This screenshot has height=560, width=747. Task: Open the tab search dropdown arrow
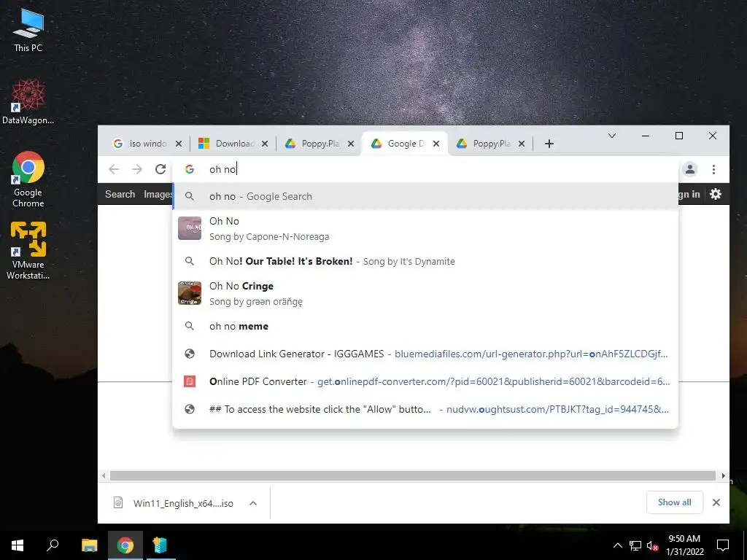pyautogui.click(x=612, y=136)
